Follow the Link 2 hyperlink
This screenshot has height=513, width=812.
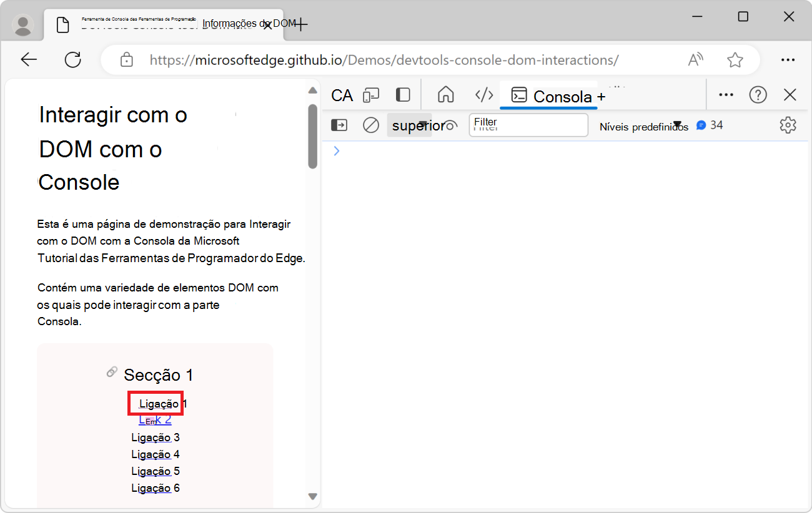tap(154, 419)
